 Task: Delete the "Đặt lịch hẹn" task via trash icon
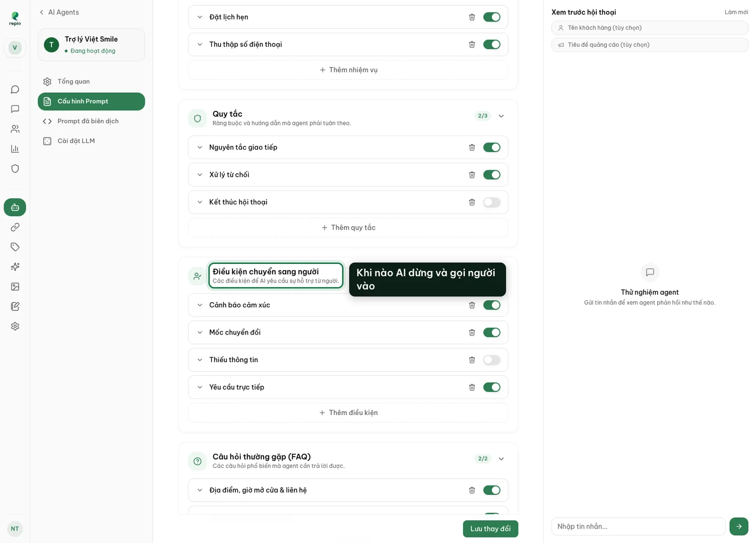(x=472, y=17)
